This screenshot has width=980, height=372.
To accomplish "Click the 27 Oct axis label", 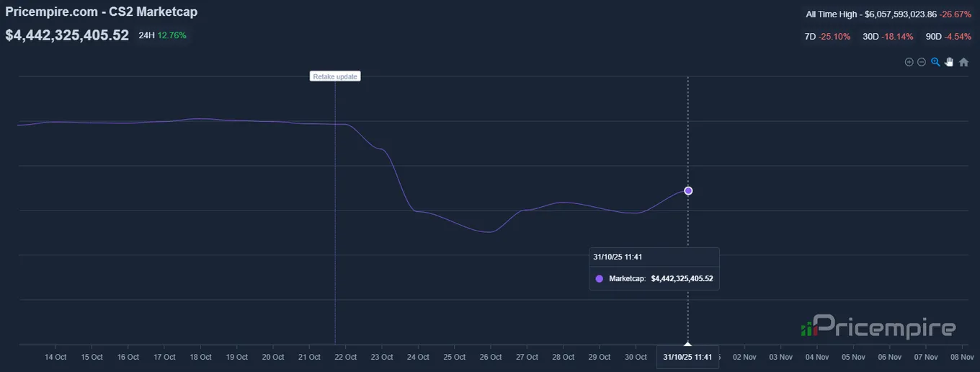I will 527,357.
